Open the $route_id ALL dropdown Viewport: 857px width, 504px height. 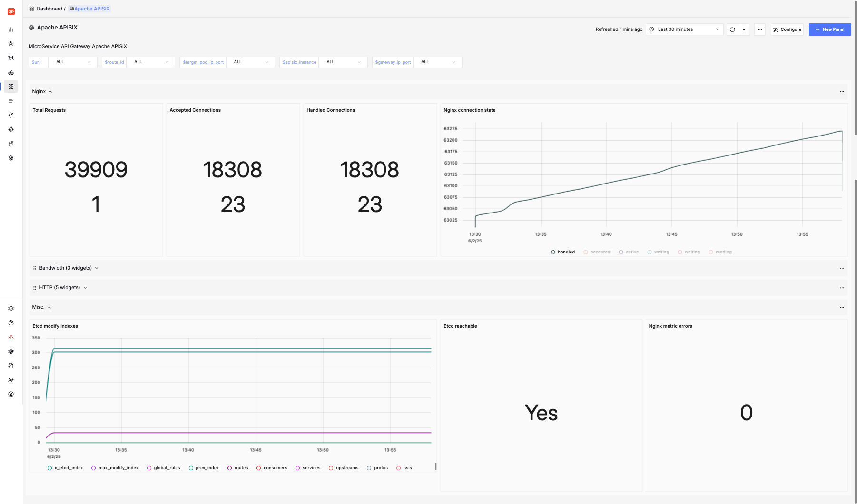click(150, 62)
